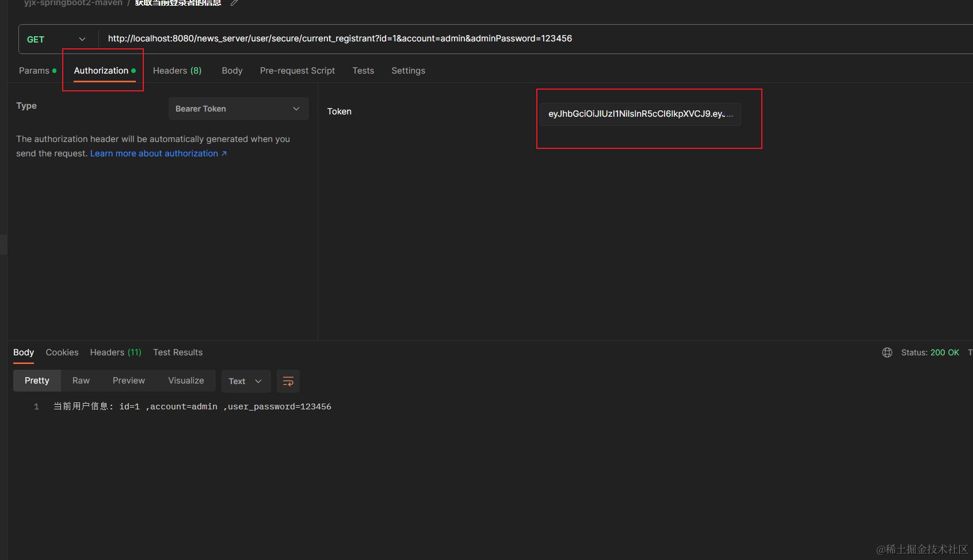This screenshot has width=973, height=560.
Task: Go to the request Body tab
Action: pos(232,71)
